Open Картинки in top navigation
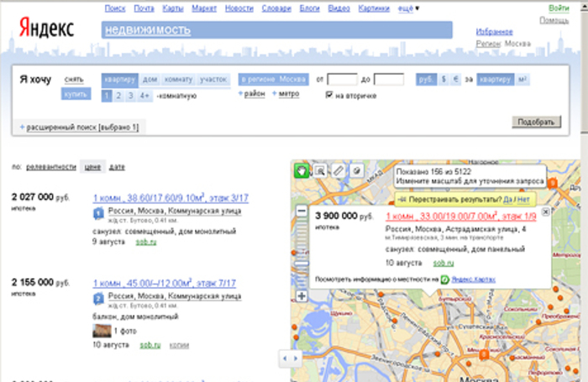The height and width of the screenshot is (382, 588). (374, 8)
